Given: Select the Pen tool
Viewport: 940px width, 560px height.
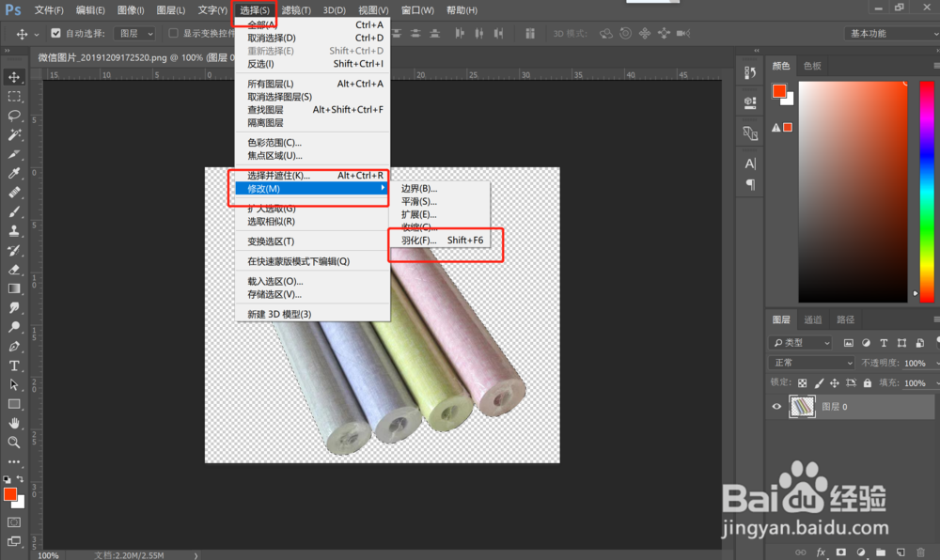Looking at the screenshot, I should 14,346.
